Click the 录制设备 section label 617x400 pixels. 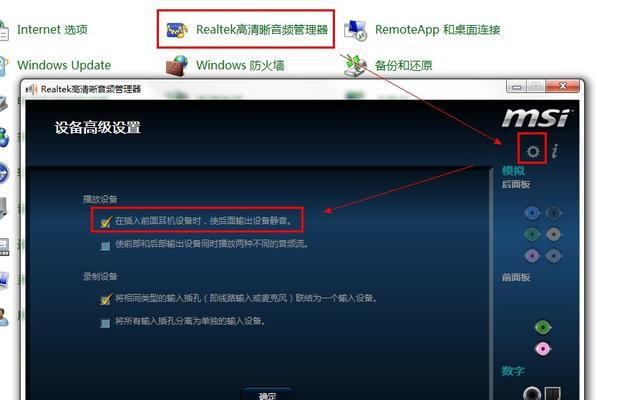[100, 276]
